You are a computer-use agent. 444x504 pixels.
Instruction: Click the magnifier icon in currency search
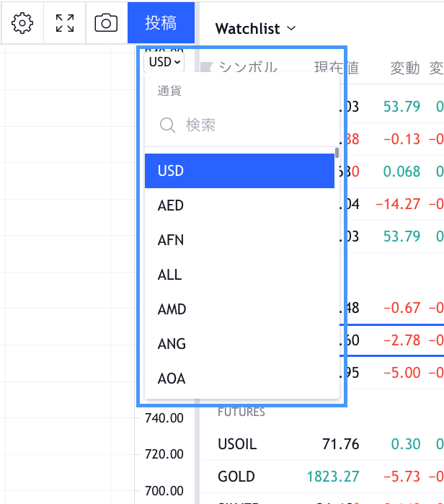coord(168,125)
